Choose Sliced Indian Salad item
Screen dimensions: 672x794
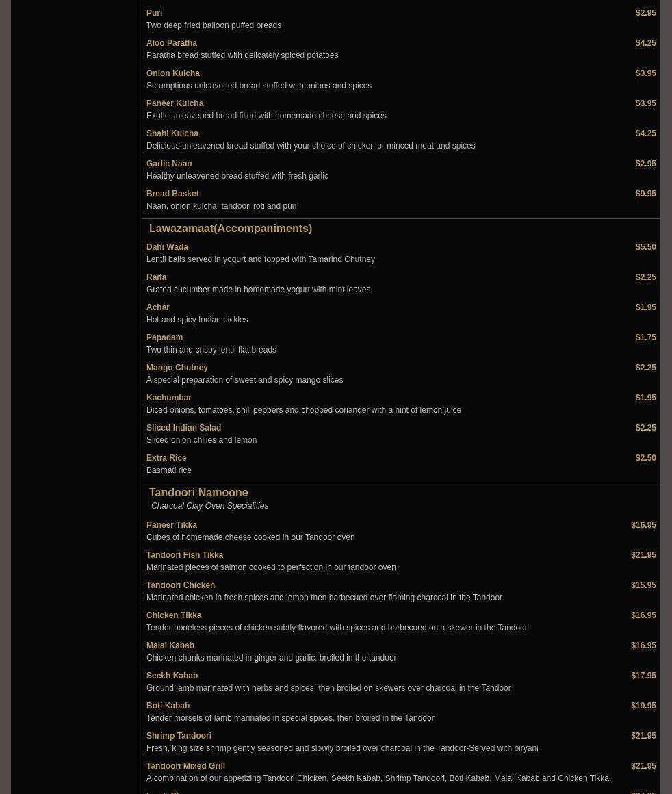tap(183, 428)
